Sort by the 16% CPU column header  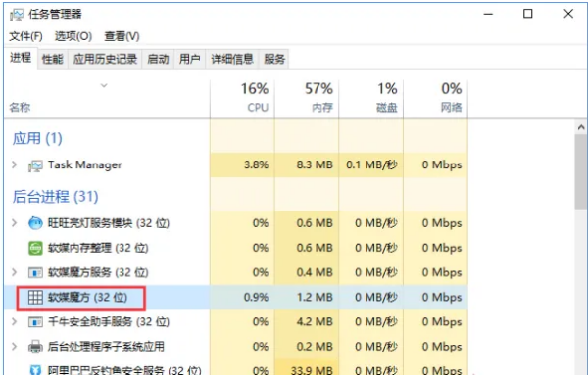tap(242, 99)
